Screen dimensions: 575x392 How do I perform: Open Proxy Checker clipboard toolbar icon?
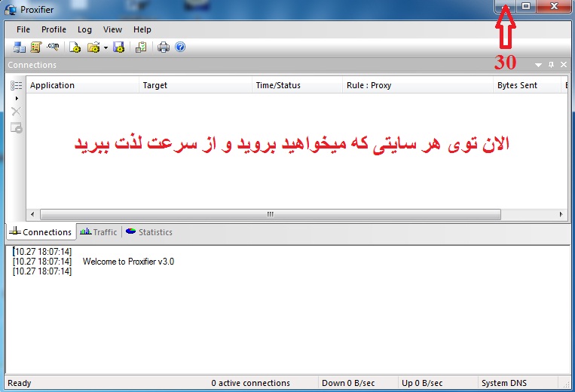141,47
